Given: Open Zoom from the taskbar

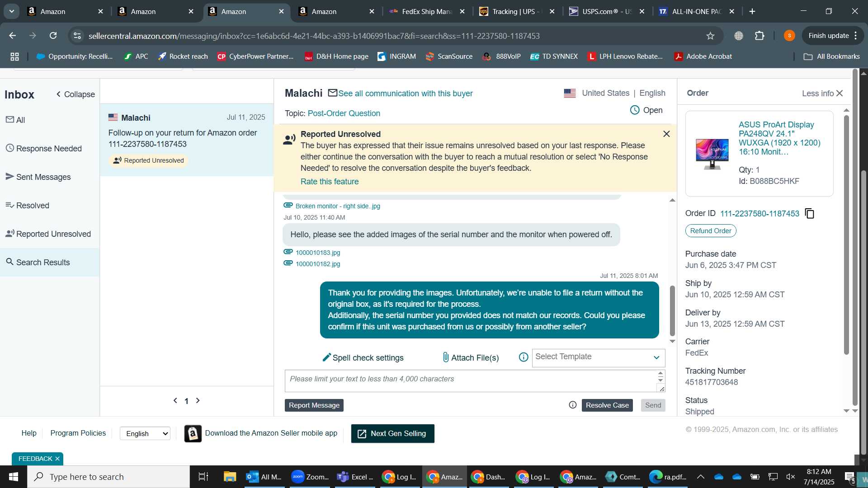Looking at the screenshot, I should [x=311, y=477].
